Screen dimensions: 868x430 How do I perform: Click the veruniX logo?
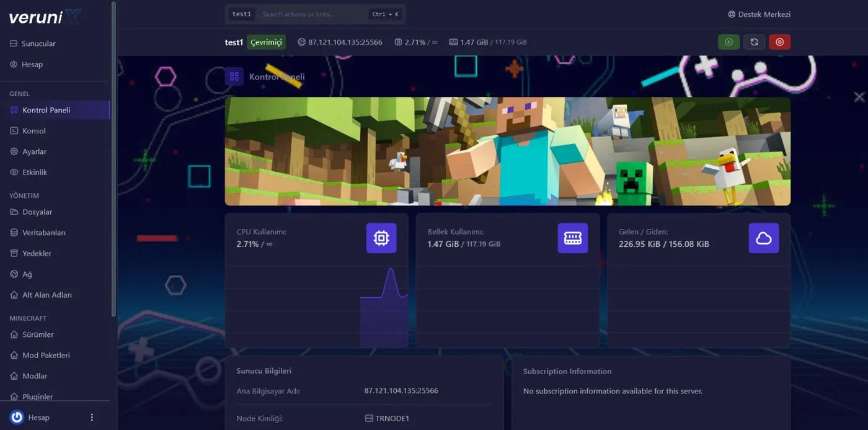pos(45,17)
